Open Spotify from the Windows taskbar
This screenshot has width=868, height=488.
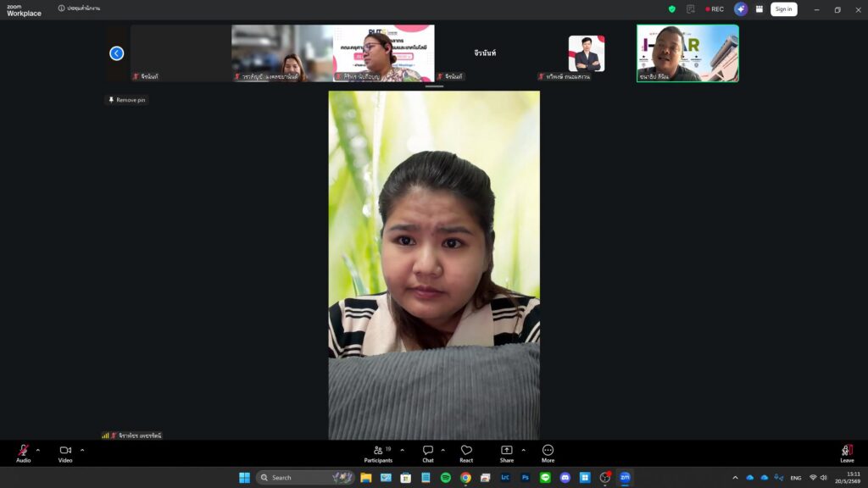446,478
